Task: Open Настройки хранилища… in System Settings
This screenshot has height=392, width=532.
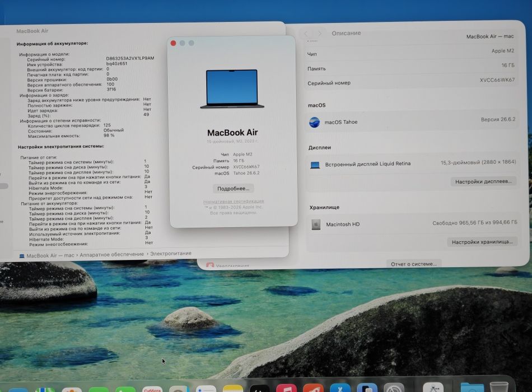Action: [x=482, y=242]
